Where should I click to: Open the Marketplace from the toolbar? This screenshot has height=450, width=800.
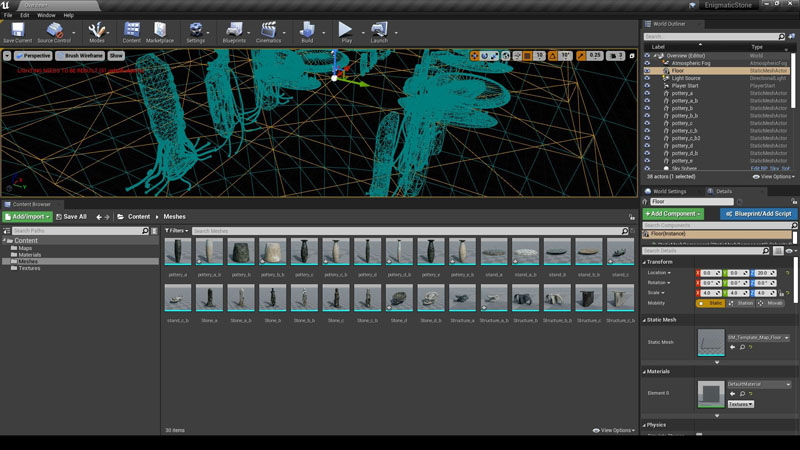(x=160, y=31)
